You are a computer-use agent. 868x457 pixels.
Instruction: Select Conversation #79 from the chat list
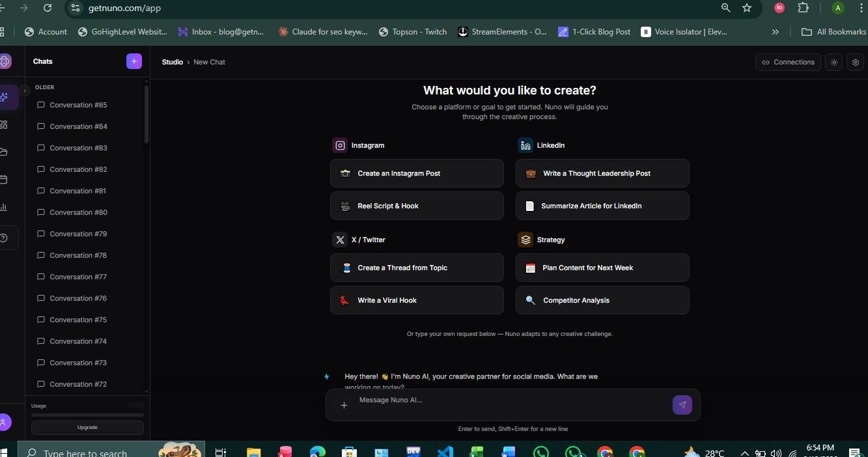pyautogui.click(x=78, y=234)
